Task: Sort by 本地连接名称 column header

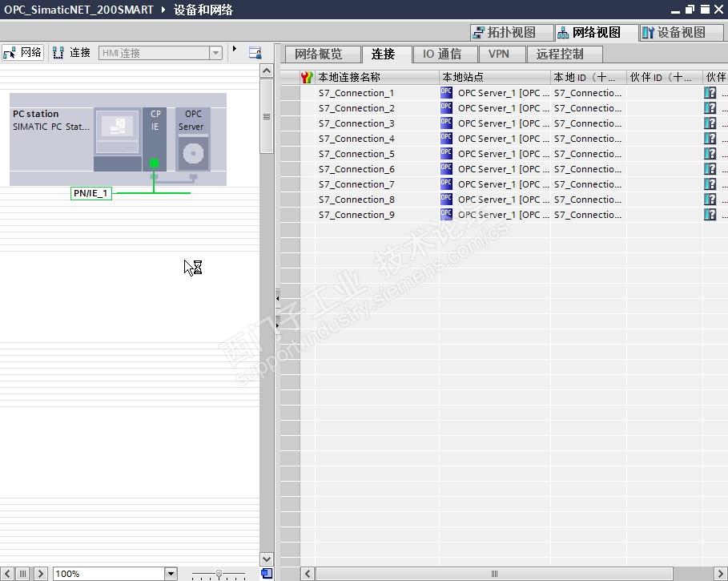Action: click(377, 77)
